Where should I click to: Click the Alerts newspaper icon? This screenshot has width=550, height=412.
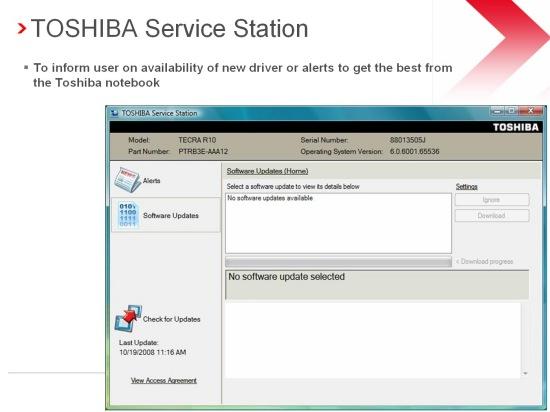(127, 180)
